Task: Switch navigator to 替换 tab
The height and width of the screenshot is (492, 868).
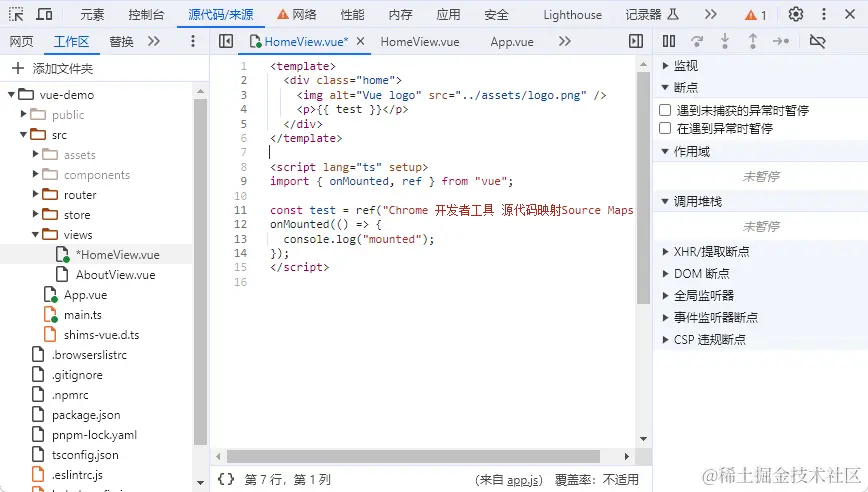Action: (121, 42)
